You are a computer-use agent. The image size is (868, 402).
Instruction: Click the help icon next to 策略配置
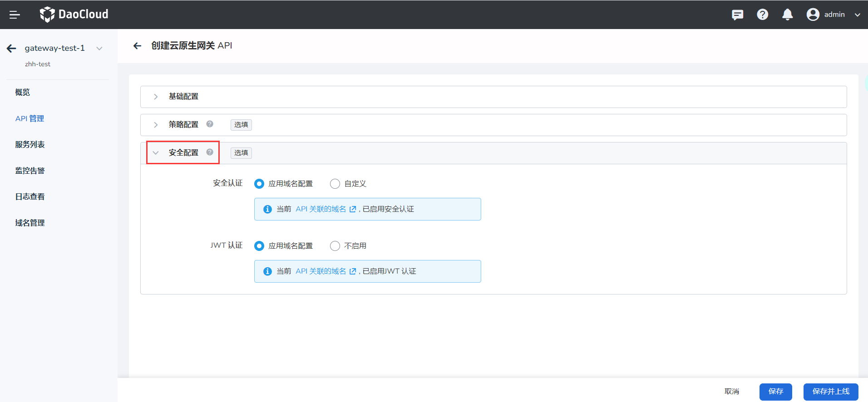[210, 124]
